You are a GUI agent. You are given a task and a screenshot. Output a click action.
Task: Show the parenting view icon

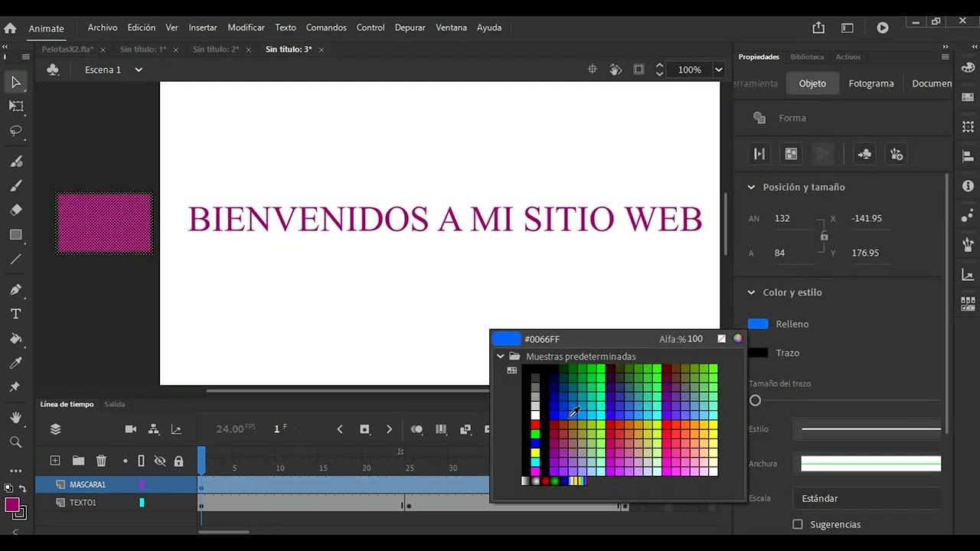[x=153, y=429]
